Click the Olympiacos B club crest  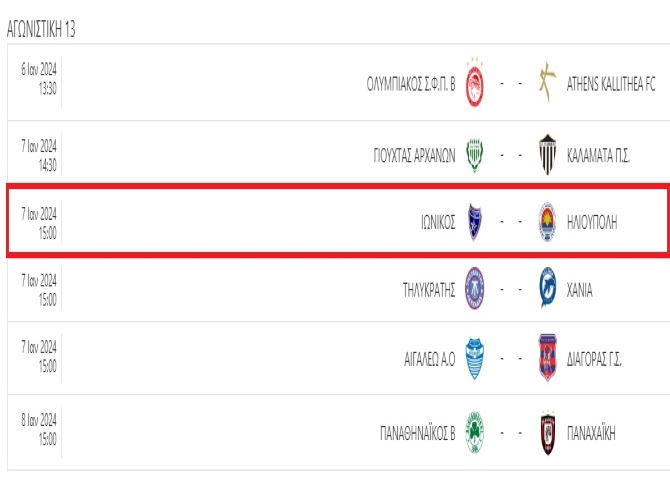tap(474, 82)
